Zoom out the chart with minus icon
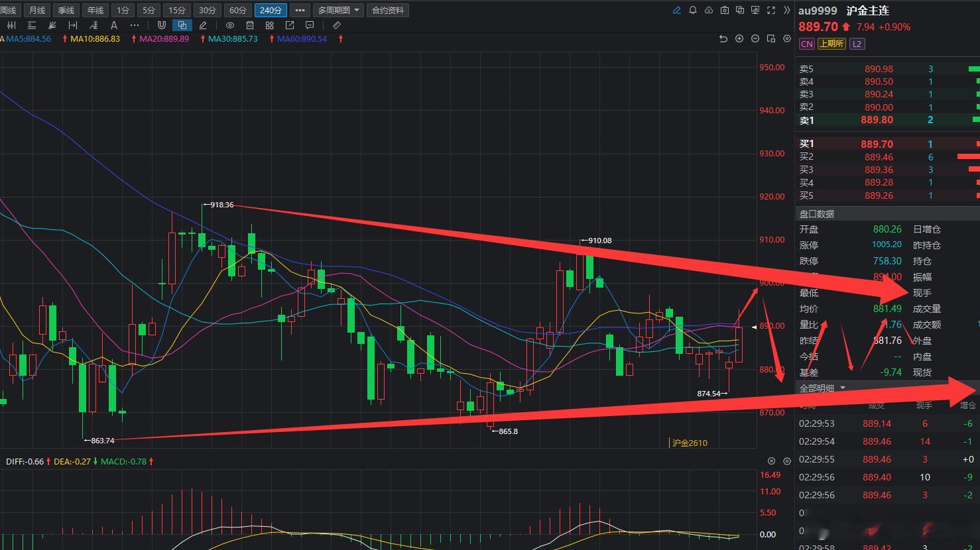 point(755,39)
